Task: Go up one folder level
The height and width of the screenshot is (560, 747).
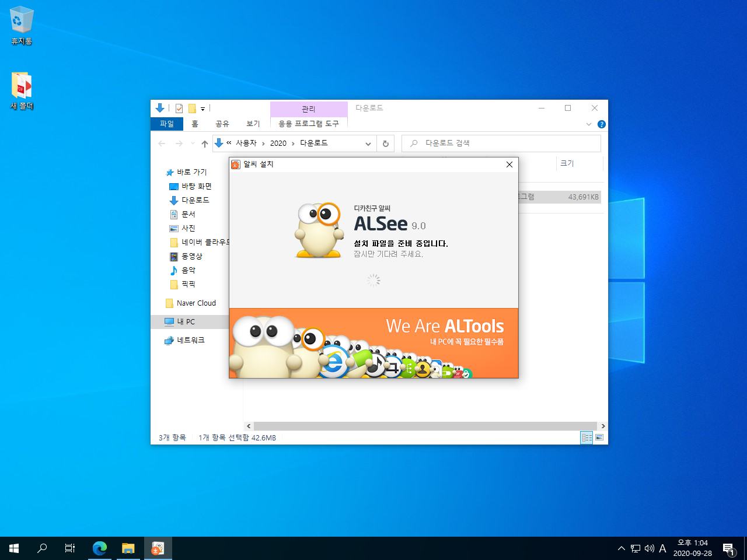Action: tap(205, 143)
